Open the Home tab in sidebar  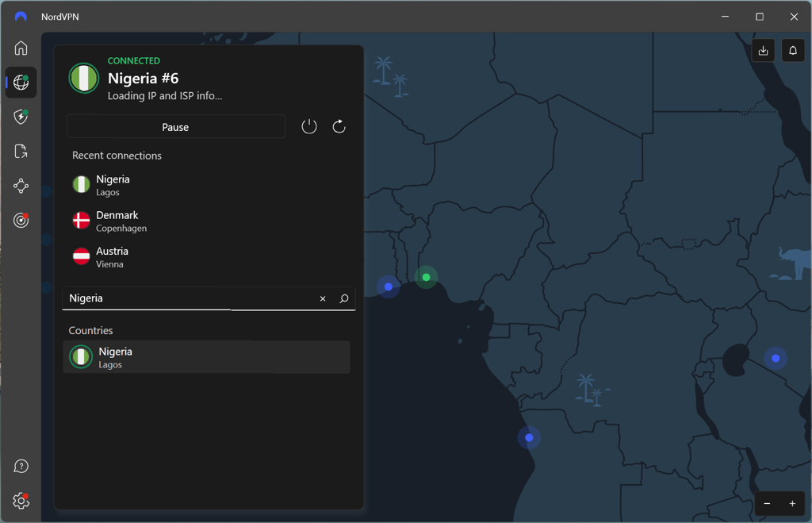21,48
